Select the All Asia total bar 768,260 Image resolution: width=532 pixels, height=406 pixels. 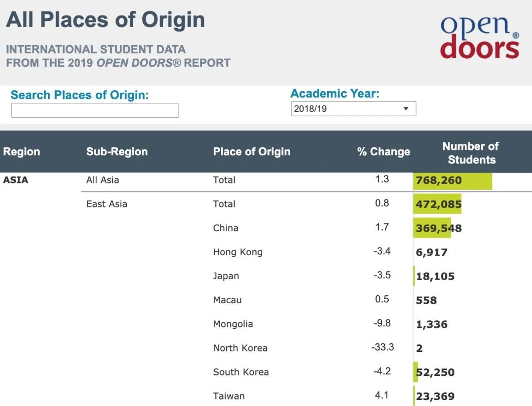453,180
